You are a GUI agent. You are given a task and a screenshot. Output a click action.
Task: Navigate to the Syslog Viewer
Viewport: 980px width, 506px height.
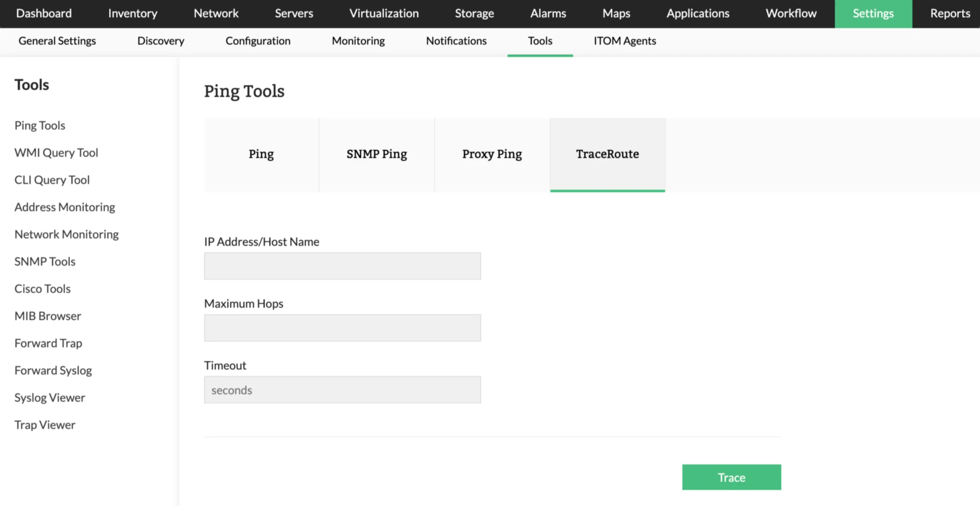pos(49,397)
